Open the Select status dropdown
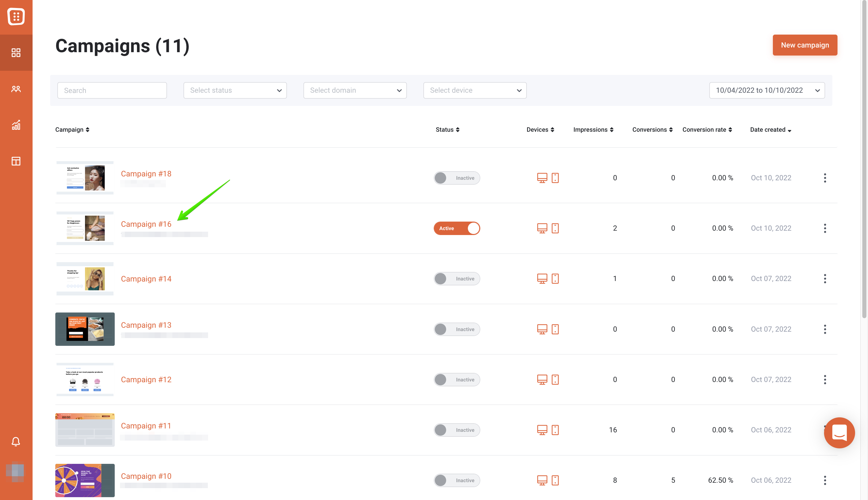This screenshot has width=868, height=500. point(235,90)
